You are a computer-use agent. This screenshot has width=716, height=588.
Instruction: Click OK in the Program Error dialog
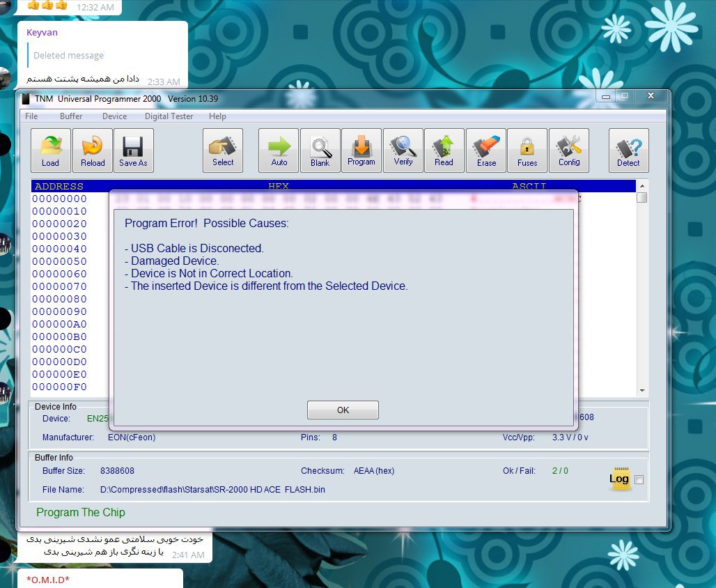[343, 410]
